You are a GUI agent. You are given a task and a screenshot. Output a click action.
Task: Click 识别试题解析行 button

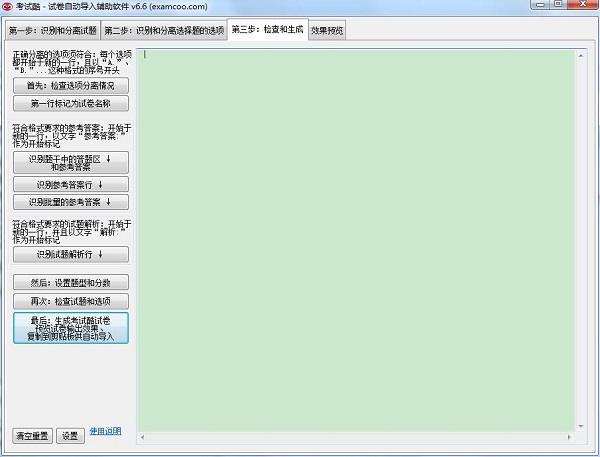tap(71, 254)
